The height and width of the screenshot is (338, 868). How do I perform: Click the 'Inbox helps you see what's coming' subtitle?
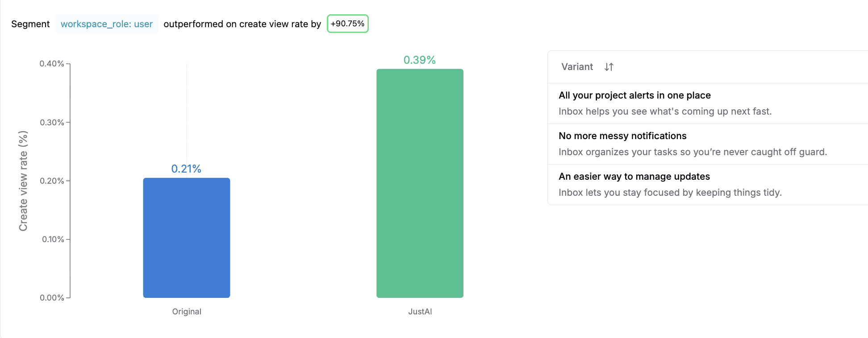coord(665,111)
